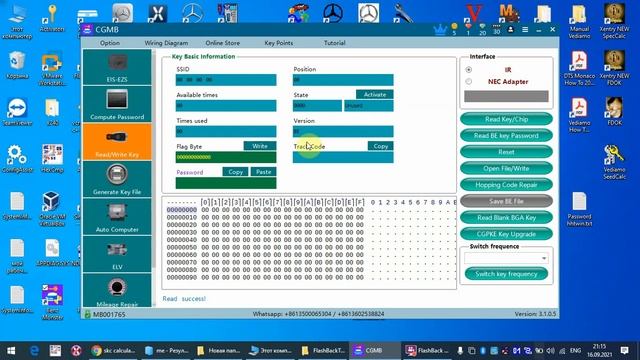Image resolution: width=640 pixels, height=360 pixels.
Task: Open the Auto Computer module
Action: tap(117, 217)
